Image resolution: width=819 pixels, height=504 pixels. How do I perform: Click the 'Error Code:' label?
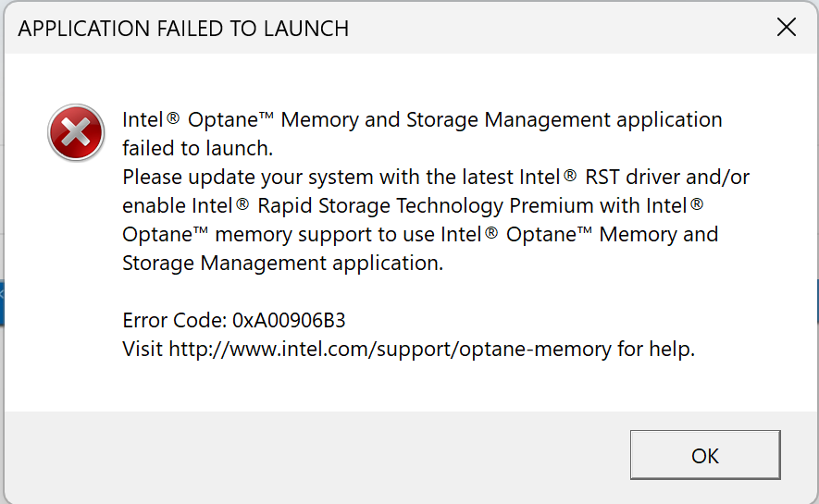(174, 321)
